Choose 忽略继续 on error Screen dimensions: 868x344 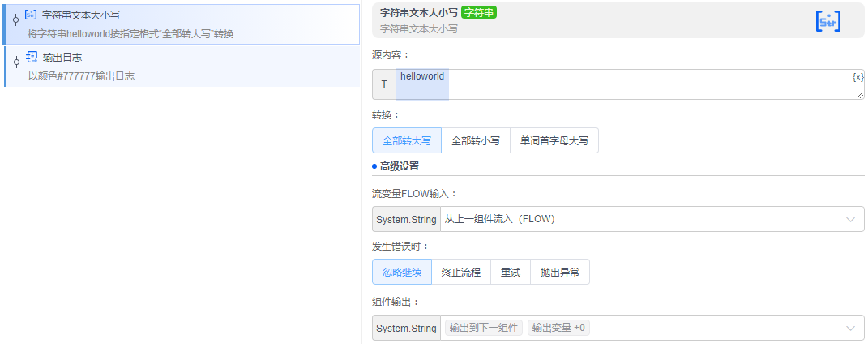pyautogui.click(x=402, y=272)
